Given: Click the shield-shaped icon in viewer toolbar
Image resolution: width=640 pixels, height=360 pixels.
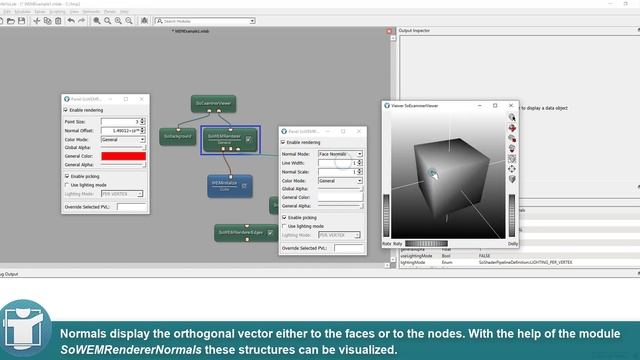Looking at the screenshot, I should click(x=512, y=179).
